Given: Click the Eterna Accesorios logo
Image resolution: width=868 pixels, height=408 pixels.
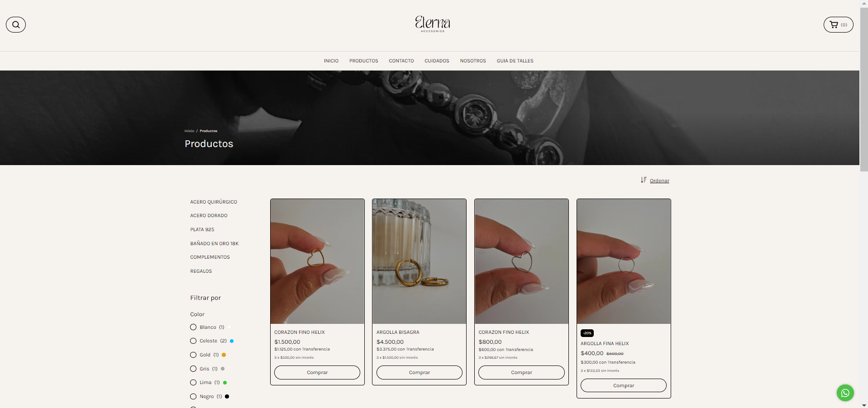Looking at the screenshot, I should [433, 24].
